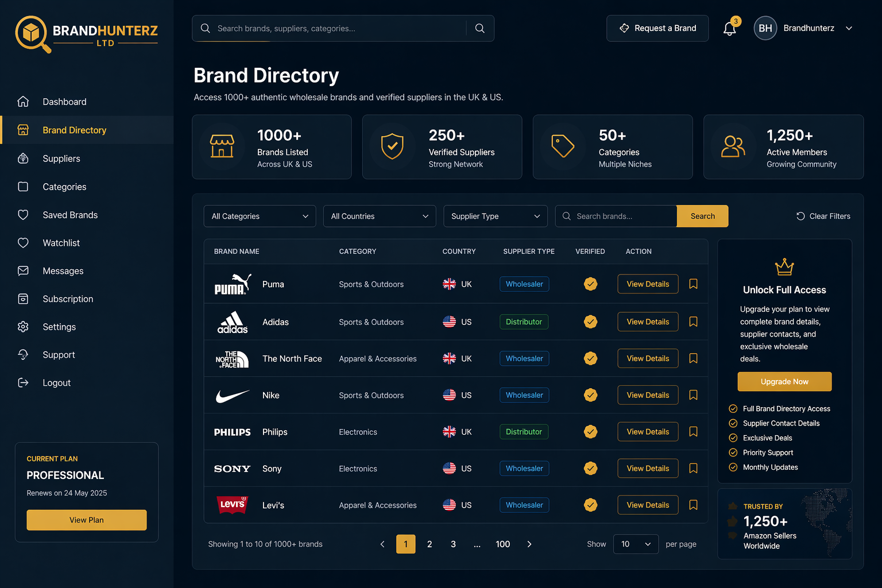Click the Nike swoosh logo
Screen dimensions: 882x588
click(233, 396)
